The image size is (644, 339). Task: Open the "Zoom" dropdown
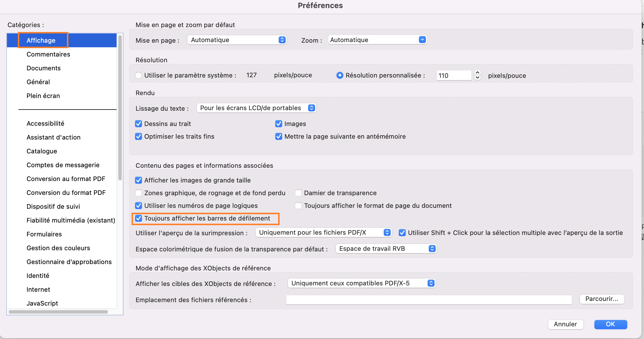click(x=377, y=39)
